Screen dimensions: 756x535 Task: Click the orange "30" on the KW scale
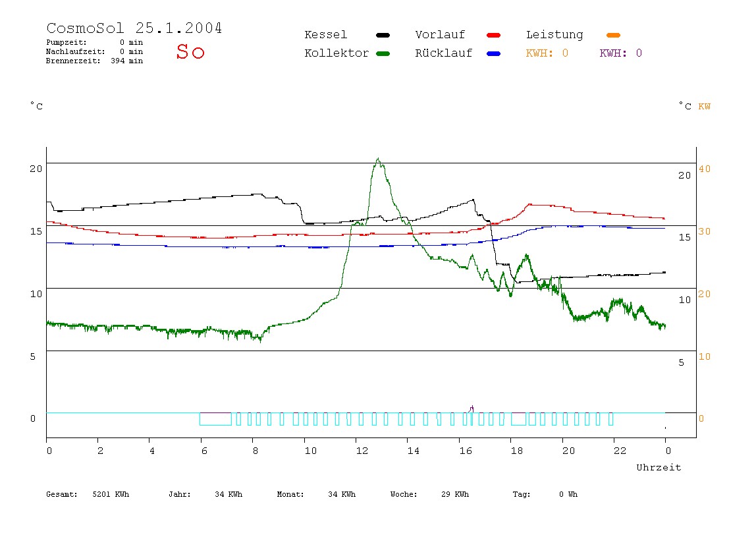705,231
